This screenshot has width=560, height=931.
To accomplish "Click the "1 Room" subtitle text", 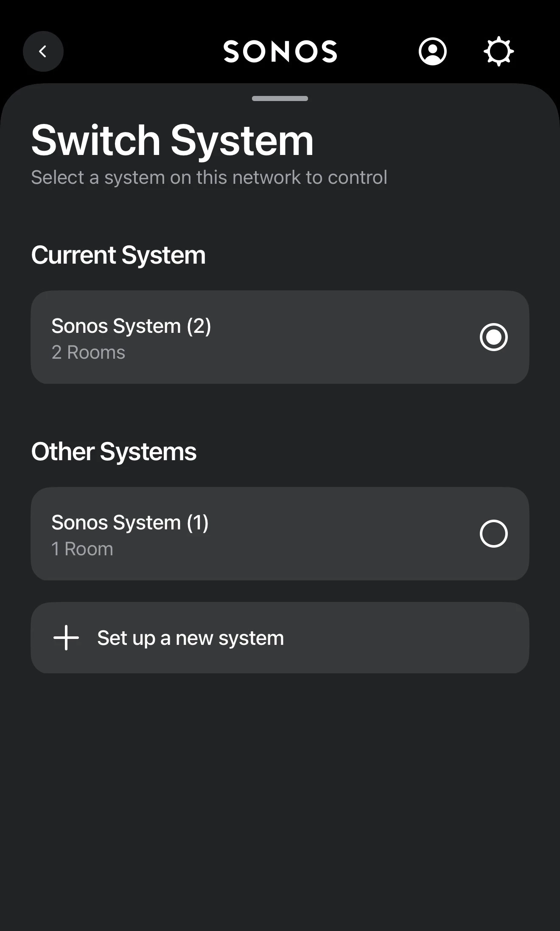I will point(82,549).
